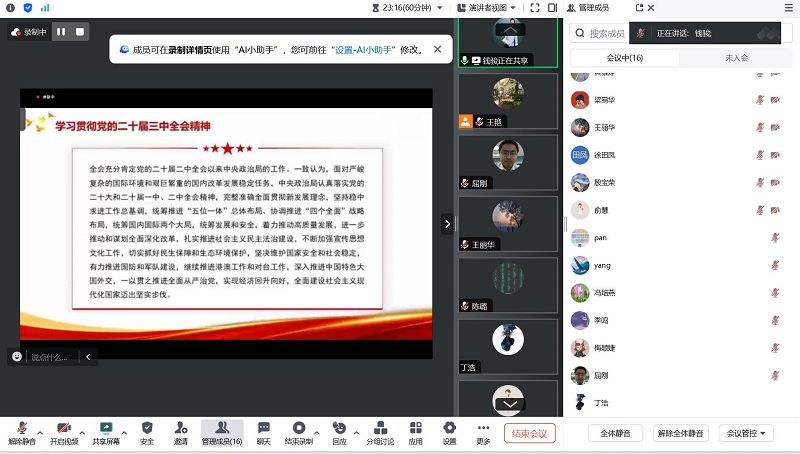Viewport: 800px width, 454px height.
Task: Collapse the chat input with left chevron
Action: (88, 357)
